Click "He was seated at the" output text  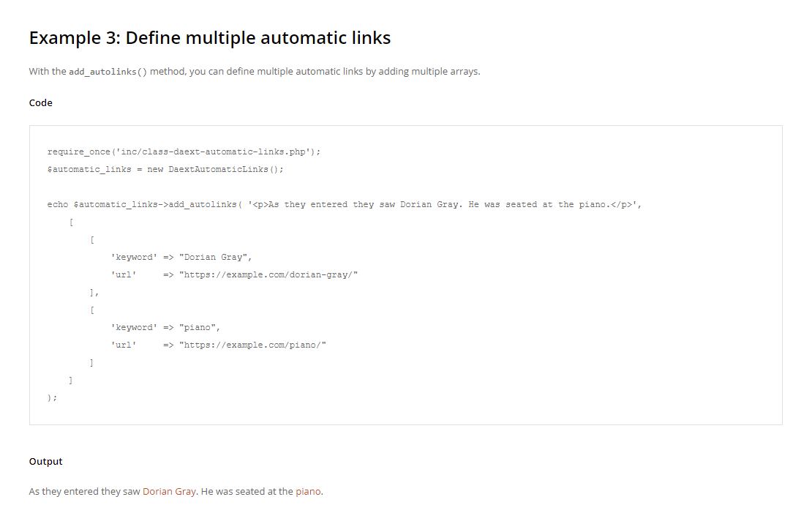click(x=247, y=491)
